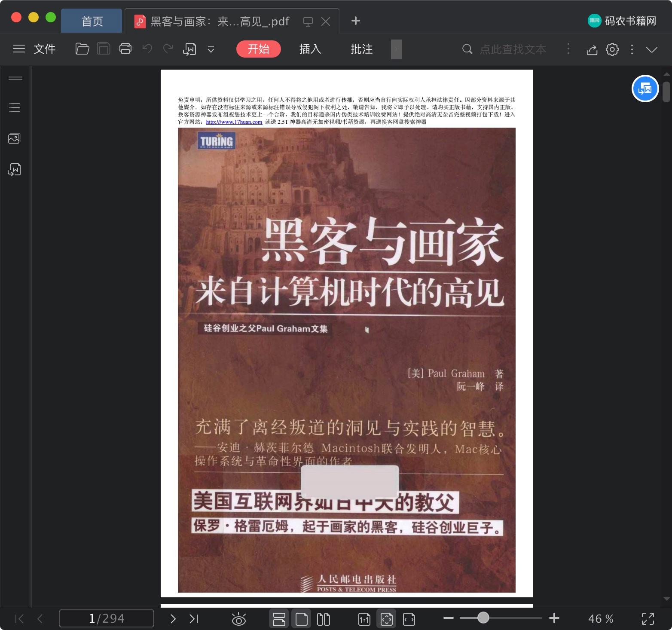Switch to the 首页 tab
Screen dimensions: 672x630
92,21
